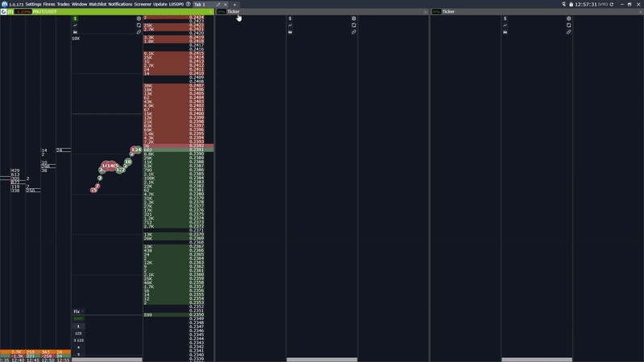Toggle the dollar sign in right Ticker panel
Screen dimensions: 644x362
click(505, 19)
